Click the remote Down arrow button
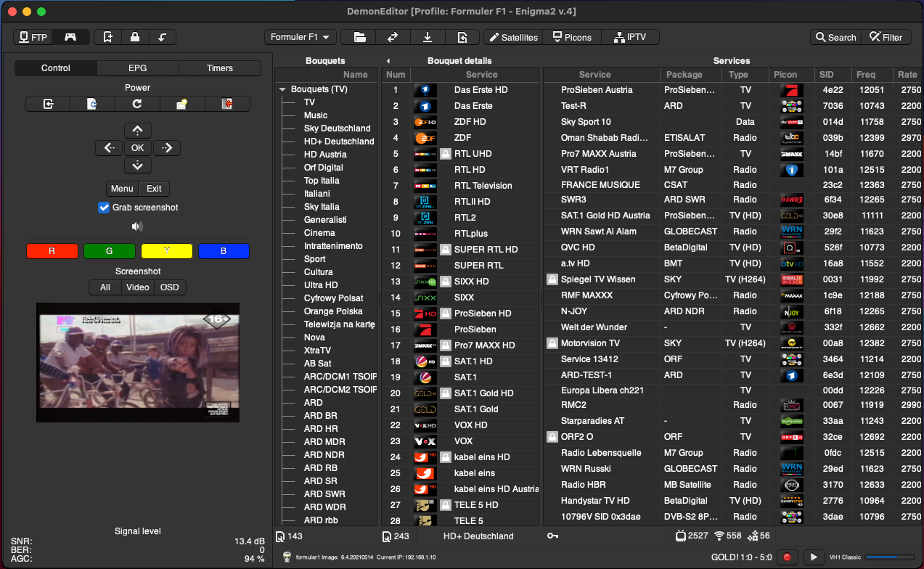Image resolution: width=924 pixels, height=569 pixels. [x=138, y=165]
